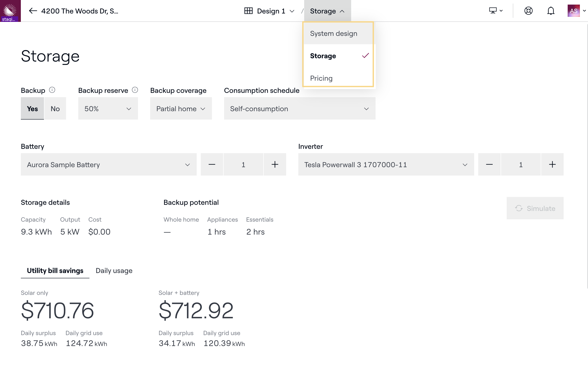Open notifications bell
This screenshot has height=373, width=588.
551,11
